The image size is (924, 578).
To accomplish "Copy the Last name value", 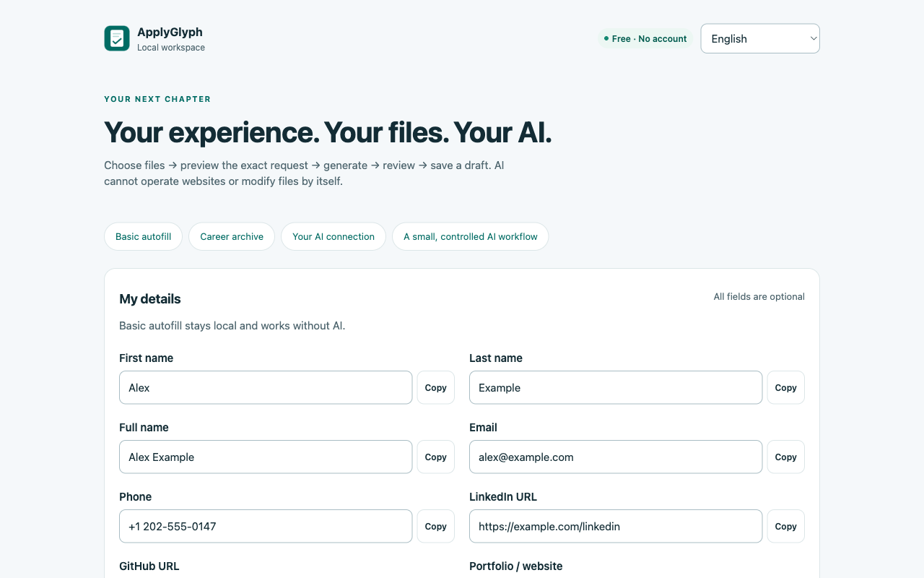I will tap(785, 388).
